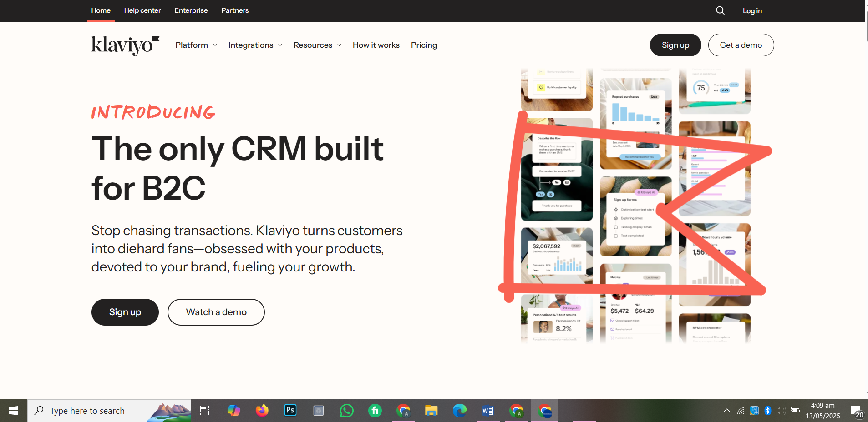Screen dimensions: 868x422
Task: Click the active highlighted Chrome taskbar icon
Action: [544, 411]
